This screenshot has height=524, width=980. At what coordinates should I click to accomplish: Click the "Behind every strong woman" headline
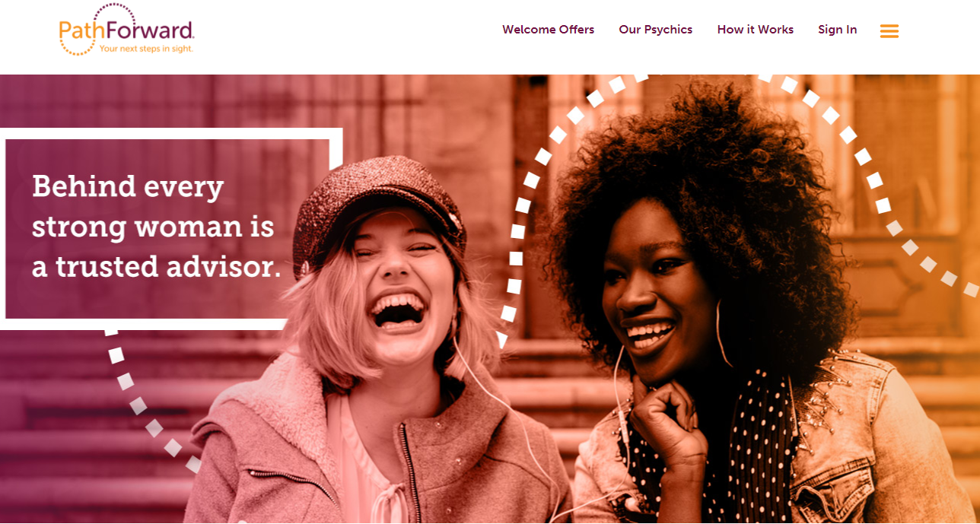click(153, 207)
